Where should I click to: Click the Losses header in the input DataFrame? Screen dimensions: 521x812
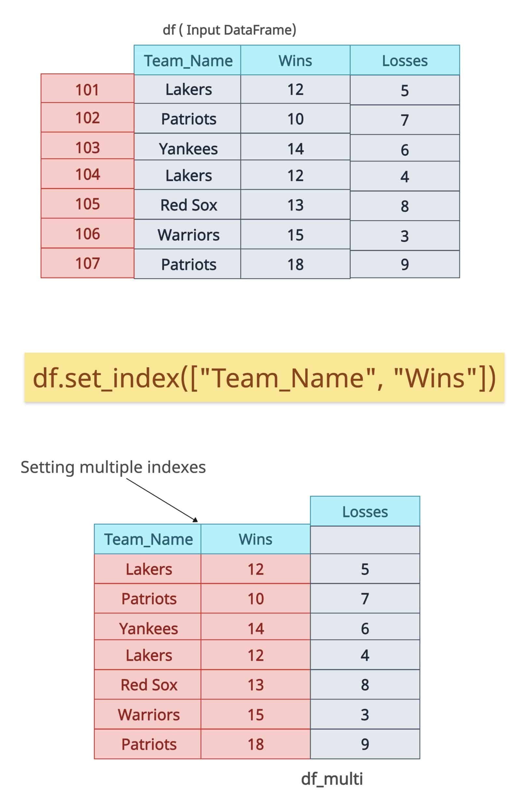tap(405, 61)
